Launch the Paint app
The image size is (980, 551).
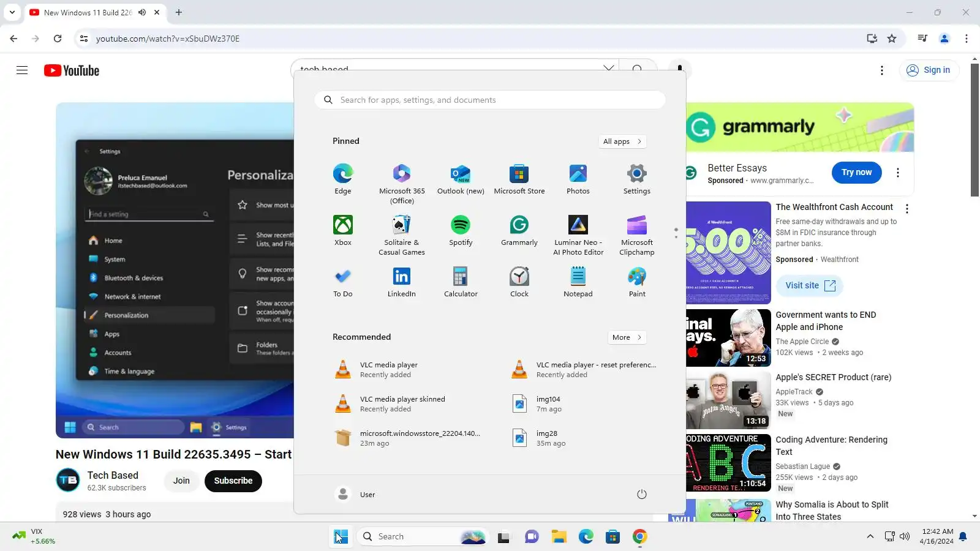(637, 282)
